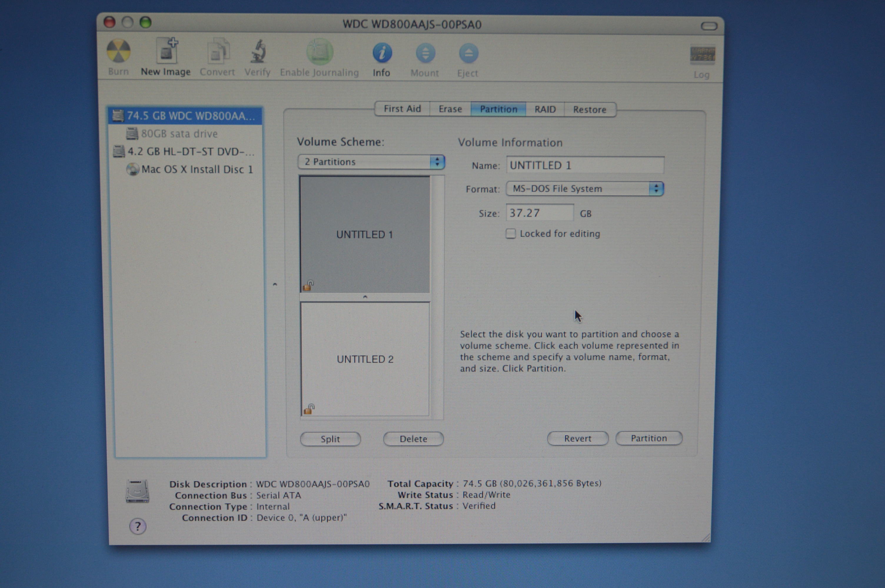The height and width of the screenshot is (588, 885).
Task: Click the Enable Journaling icon
Action: (319, 52)
